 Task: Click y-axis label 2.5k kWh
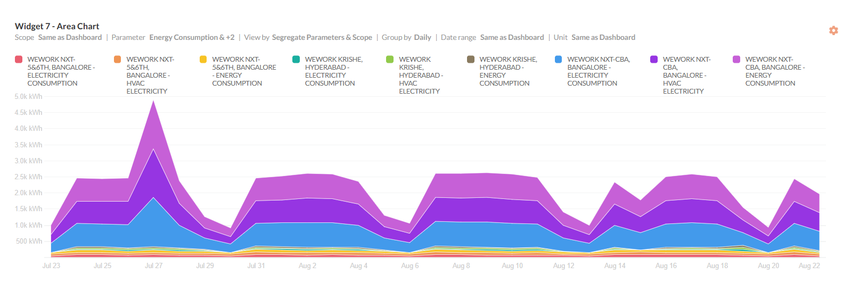click(28, 177)
